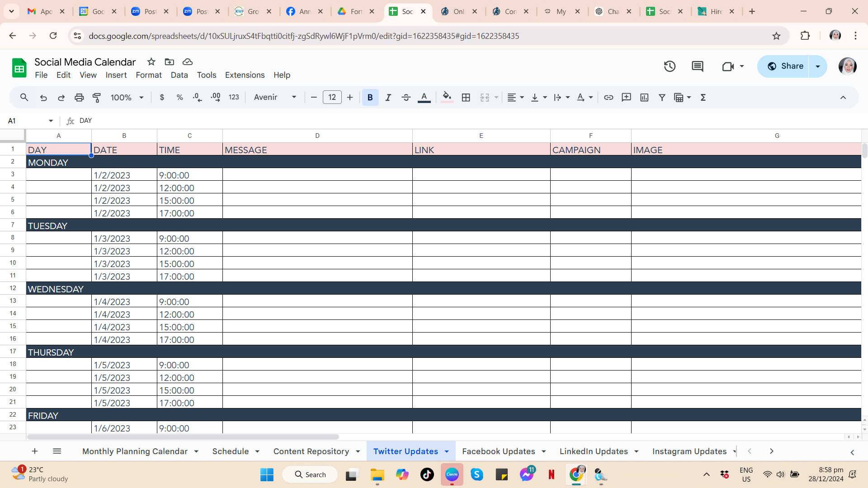
Task: Switch to Facebook Updates sheet tab
Action: tap(498, 451)
